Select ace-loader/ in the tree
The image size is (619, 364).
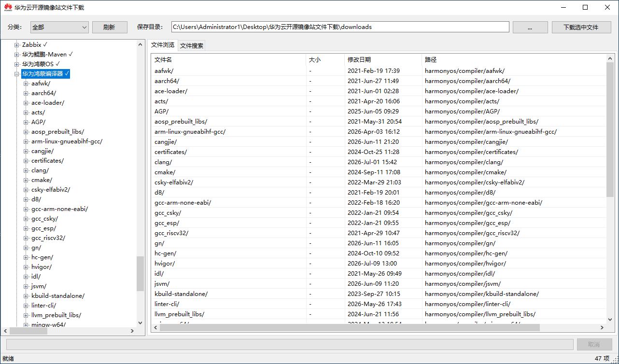coord(48,103)
